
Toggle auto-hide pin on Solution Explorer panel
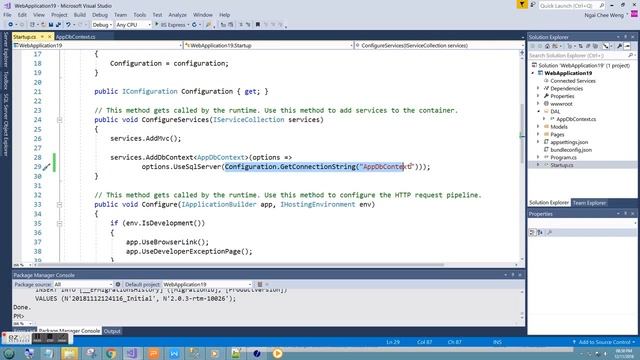pyautogui.click(x=625, y=37)
